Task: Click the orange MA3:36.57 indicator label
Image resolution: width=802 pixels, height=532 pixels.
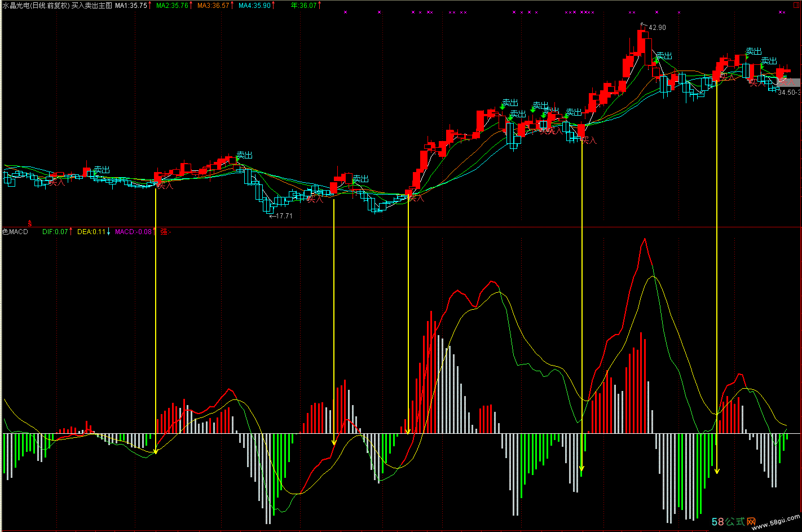Action: point(213,6)
